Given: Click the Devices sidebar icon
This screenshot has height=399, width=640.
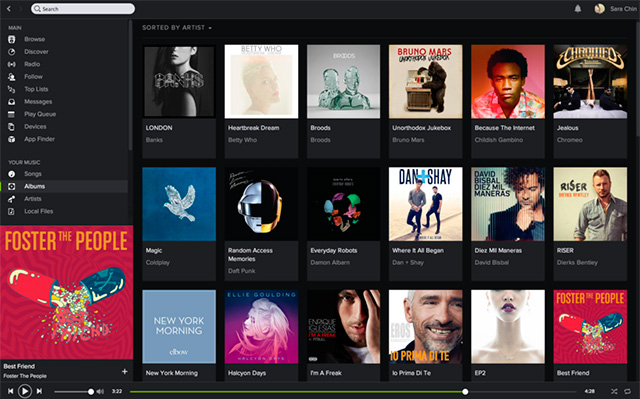Looking at the screenshot, I should click(x=11, y=126).
